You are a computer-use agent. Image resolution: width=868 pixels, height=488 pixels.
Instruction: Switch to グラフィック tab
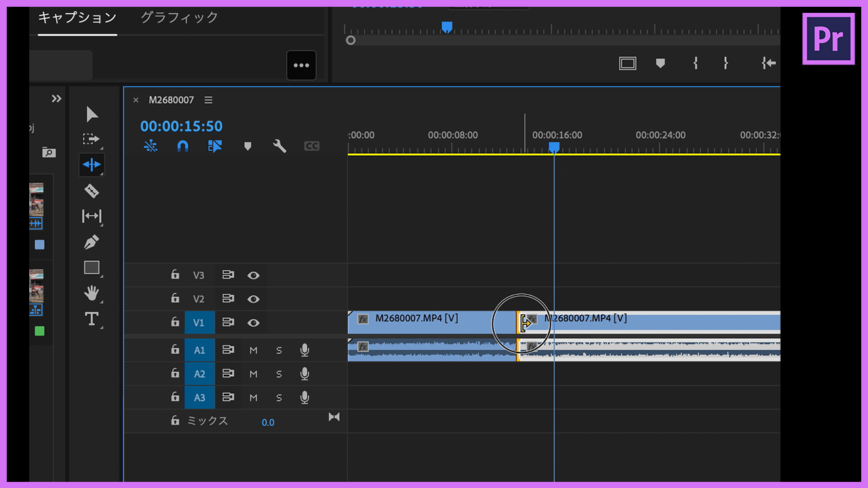coord(180,18)
